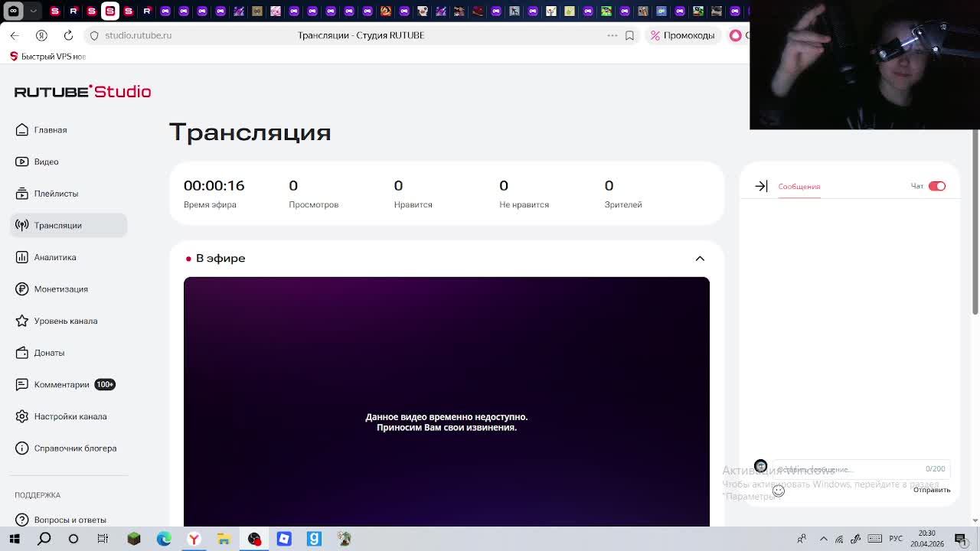Click the Донаты bookmark icon

[x=22, y=353]
